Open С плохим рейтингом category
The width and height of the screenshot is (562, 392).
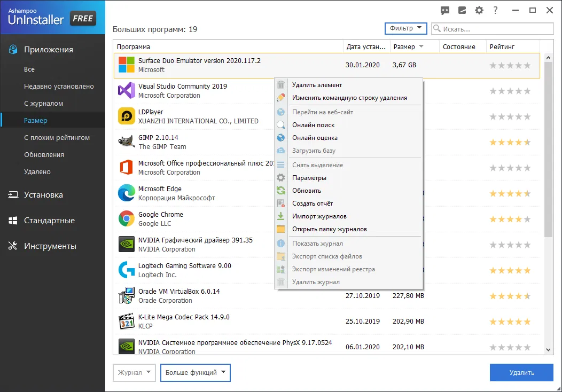57,138
